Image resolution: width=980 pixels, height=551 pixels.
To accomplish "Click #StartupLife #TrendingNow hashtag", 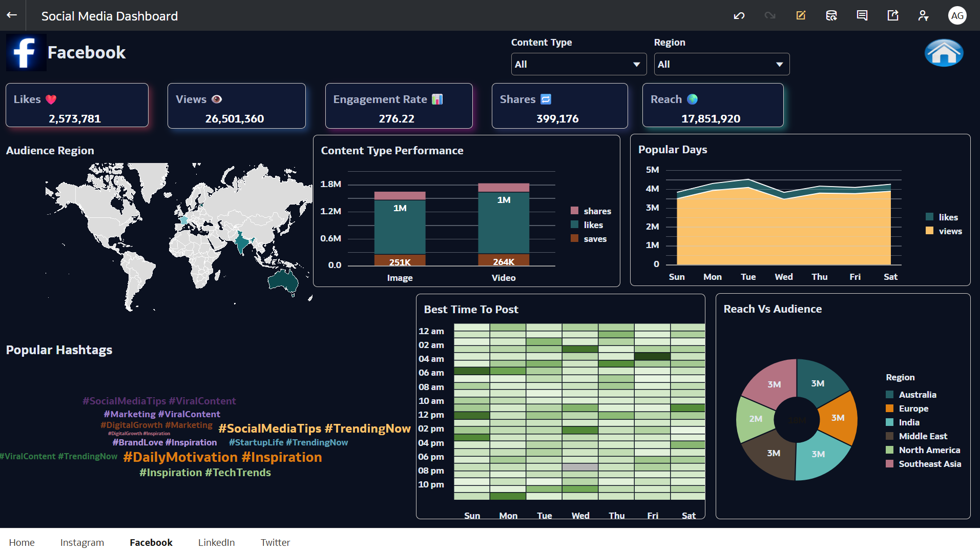I will 288,442.
